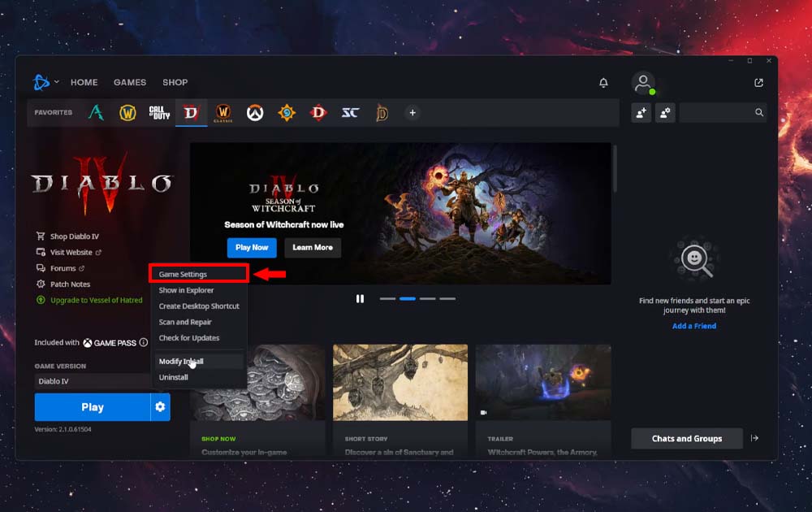Click the search field at top right
Image resolution: width=812 pixels, height=512 pixels.
point(723,112)
